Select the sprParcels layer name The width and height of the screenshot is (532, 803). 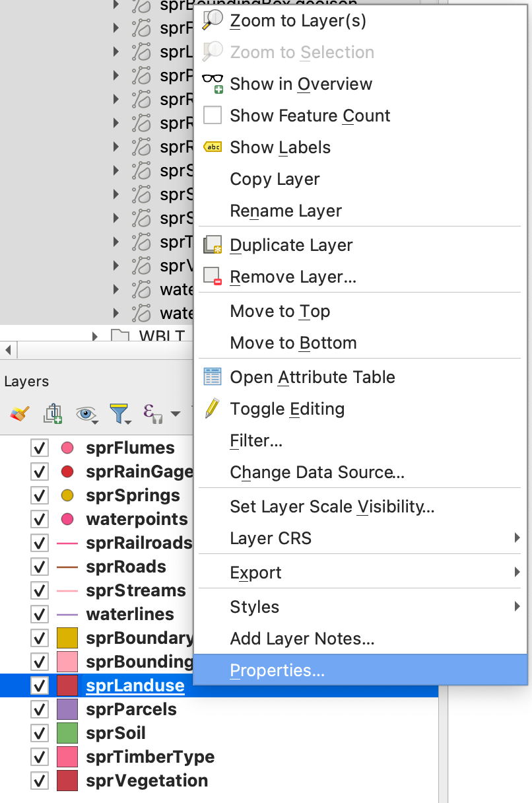coord(131,709)
